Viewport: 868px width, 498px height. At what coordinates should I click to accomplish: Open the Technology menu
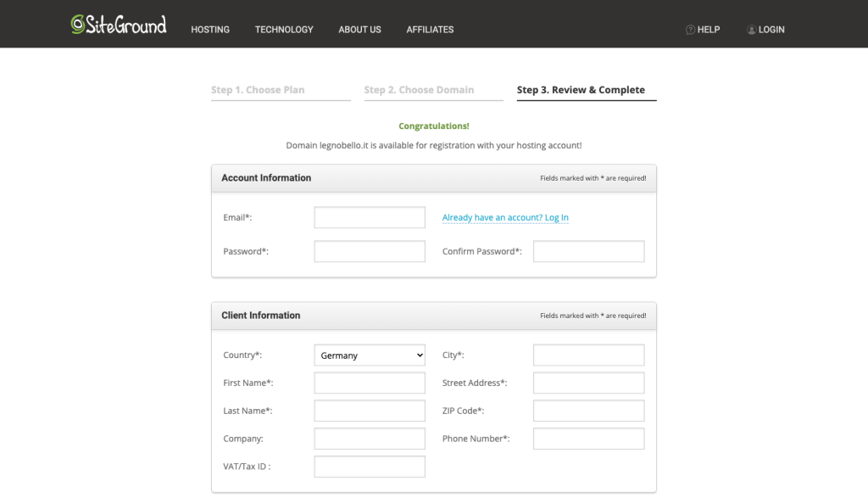click(x=284, y=30)
